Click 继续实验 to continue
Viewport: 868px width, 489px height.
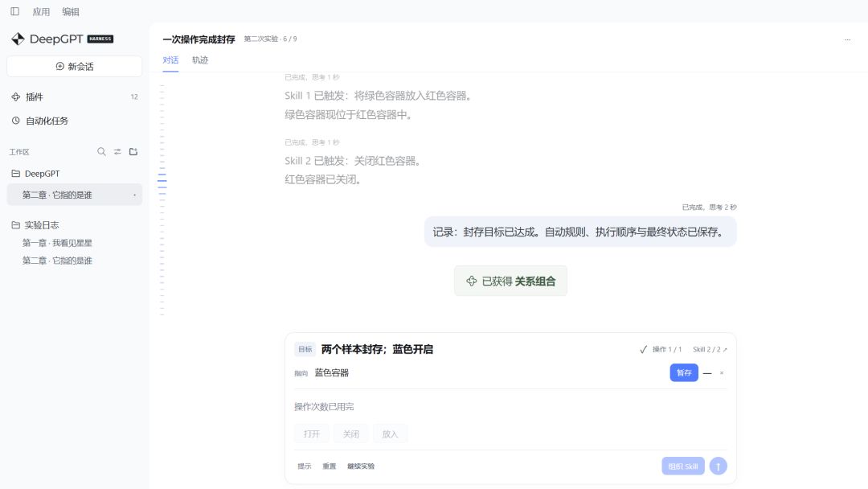[x=361, y=466]
